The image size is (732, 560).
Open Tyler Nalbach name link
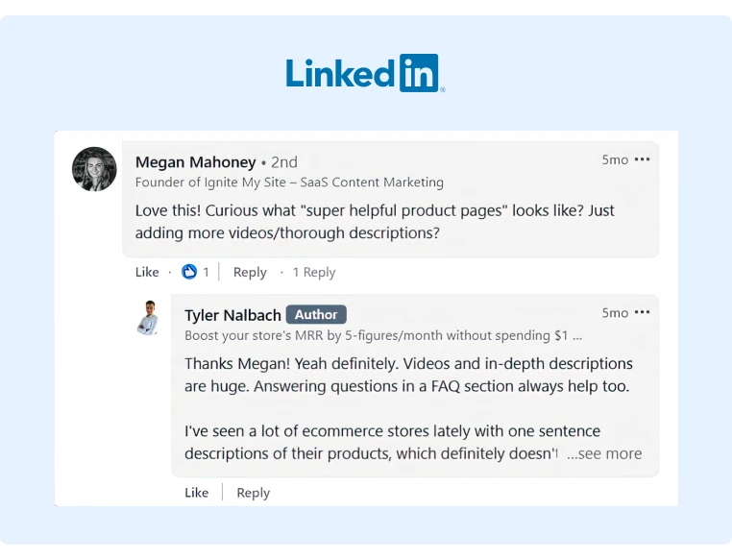(x=232, y=315)
